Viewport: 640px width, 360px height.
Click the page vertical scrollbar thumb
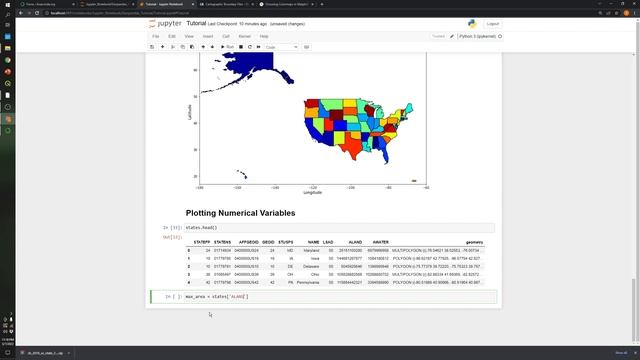point(633,310)
